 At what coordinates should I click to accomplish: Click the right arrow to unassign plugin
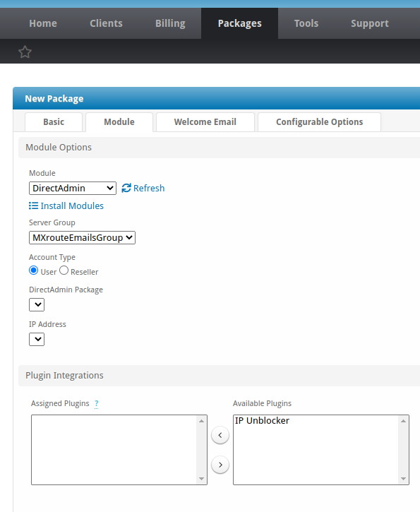(x=220, y=464)
